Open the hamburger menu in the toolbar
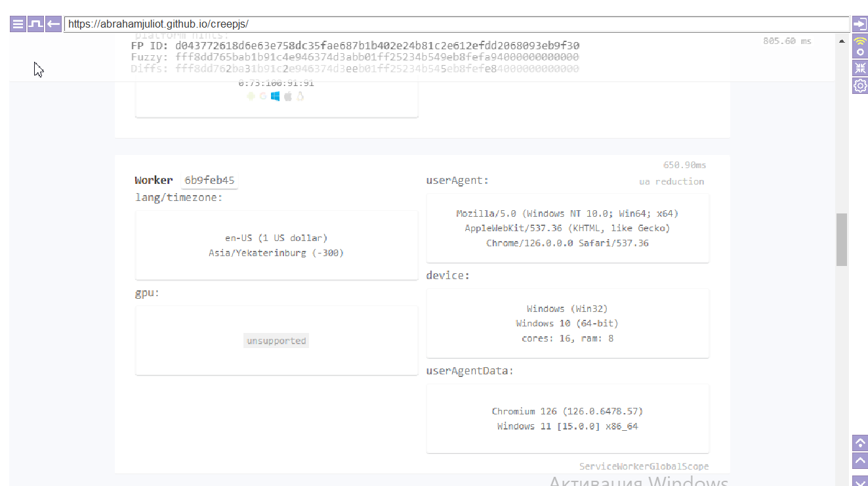 [x=18, y=24]
